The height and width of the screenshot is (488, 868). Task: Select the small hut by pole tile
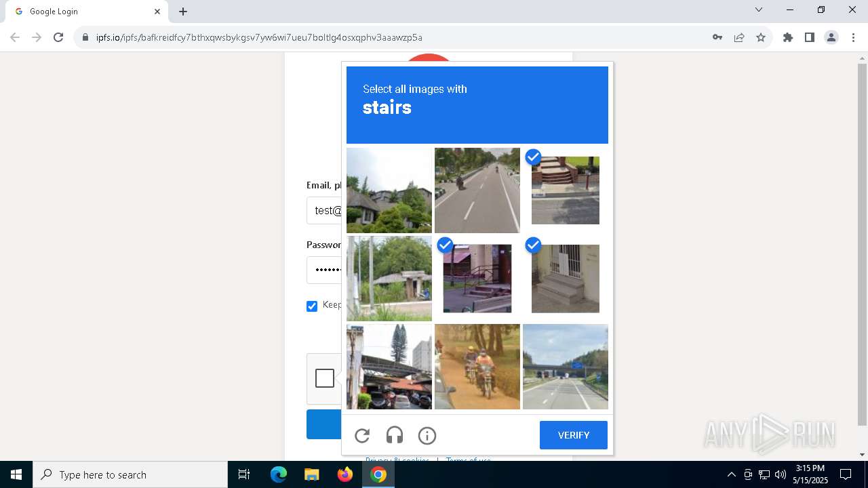coord(389,279)
